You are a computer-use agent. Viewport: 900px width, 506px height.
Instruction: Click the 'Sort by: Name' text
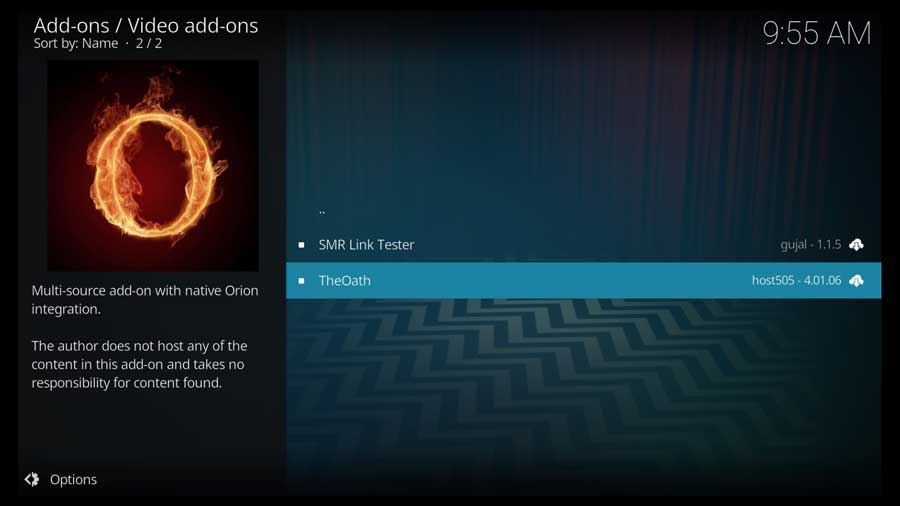[76, 44]
